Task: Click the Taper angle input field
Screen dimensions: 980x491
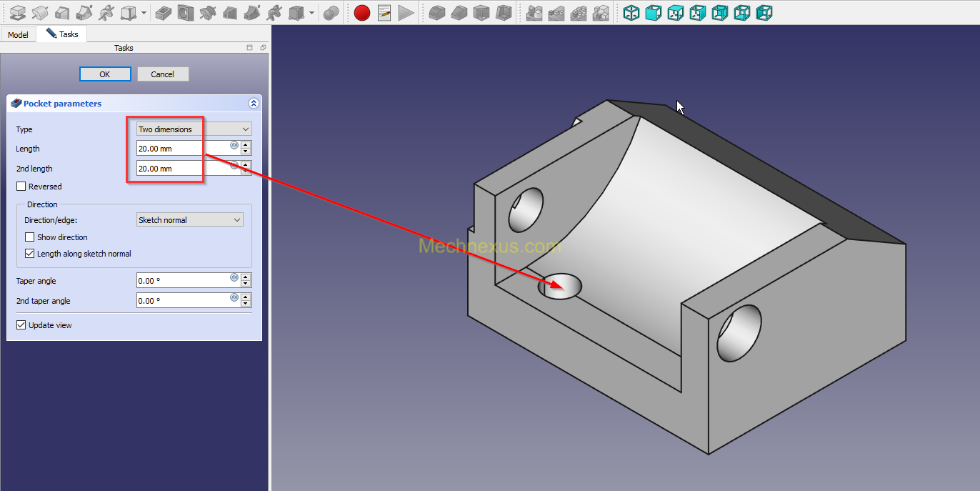Action: click(182, 281)
